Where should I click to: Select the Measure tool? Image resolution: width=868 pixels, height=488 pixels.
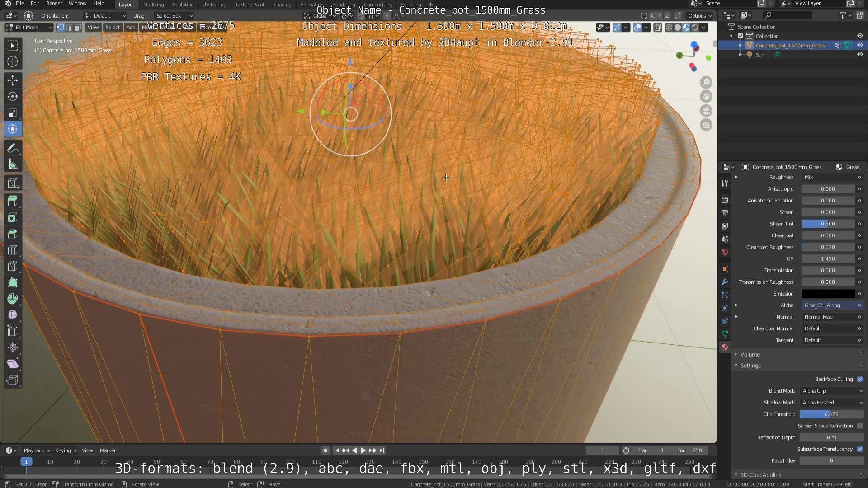click(13, 164)
